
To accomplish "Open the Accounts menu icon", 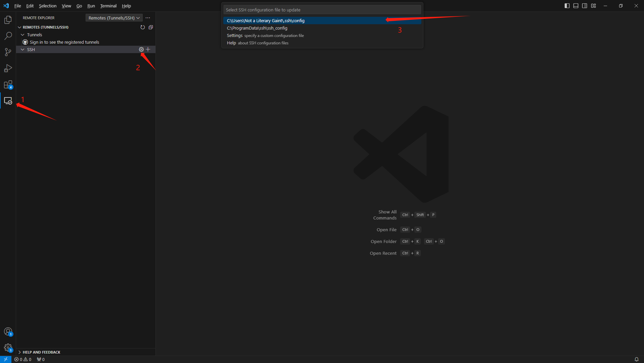I will point(8,332).
